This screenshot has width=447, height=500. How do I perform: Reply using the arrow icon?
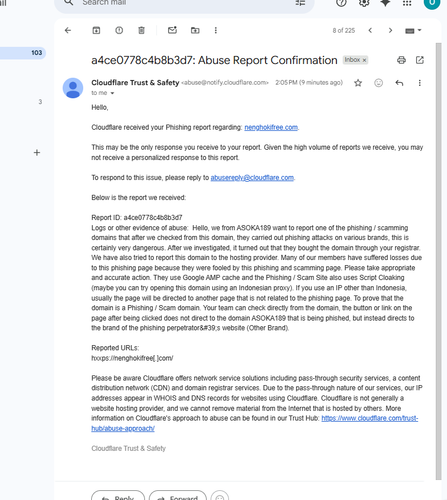click(399, 83)
